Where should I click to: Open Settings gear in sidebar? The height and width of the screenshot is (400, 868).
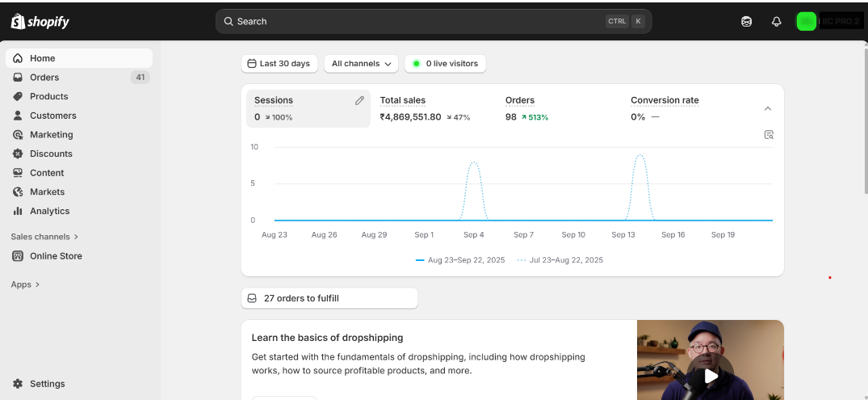tap(18, 384)
